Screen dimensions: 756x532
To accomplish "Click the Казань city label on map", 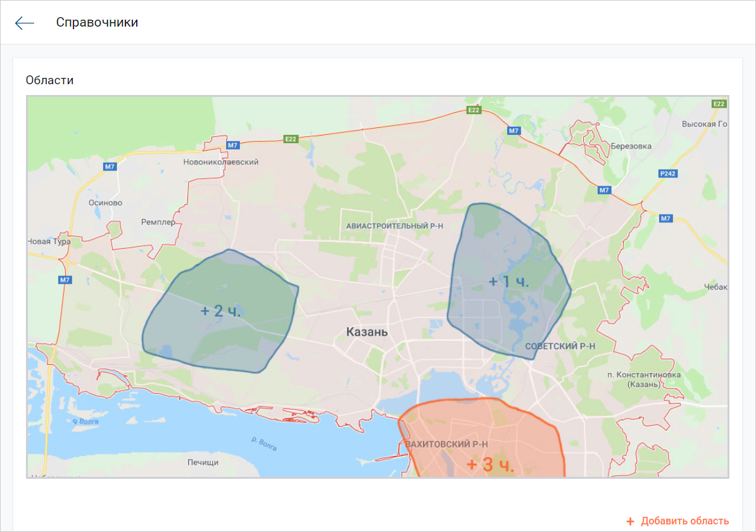I will [x=367, y=332].
